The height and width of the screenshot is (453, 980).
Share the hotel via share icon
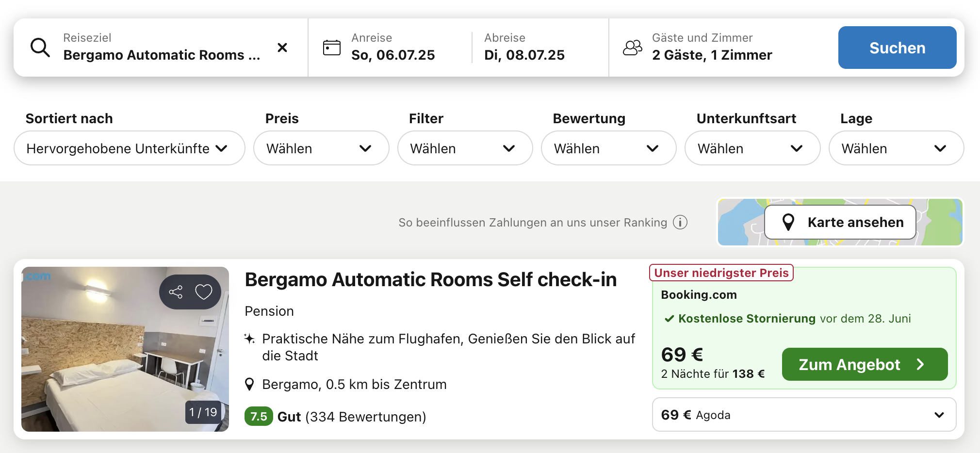pyautogui.click(x=176, y=292)
